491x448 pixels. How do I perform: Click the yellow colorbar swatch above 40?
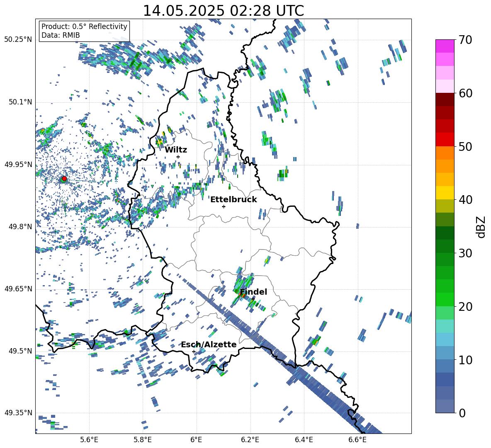[445, 193]
